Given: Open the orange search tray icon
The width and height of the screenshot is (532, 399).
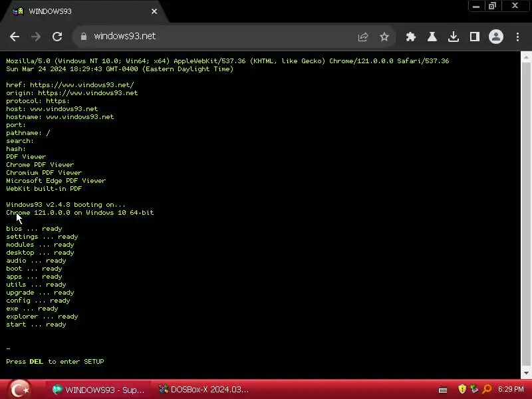Looking at the screenshot, I should (x=487, y=389).
